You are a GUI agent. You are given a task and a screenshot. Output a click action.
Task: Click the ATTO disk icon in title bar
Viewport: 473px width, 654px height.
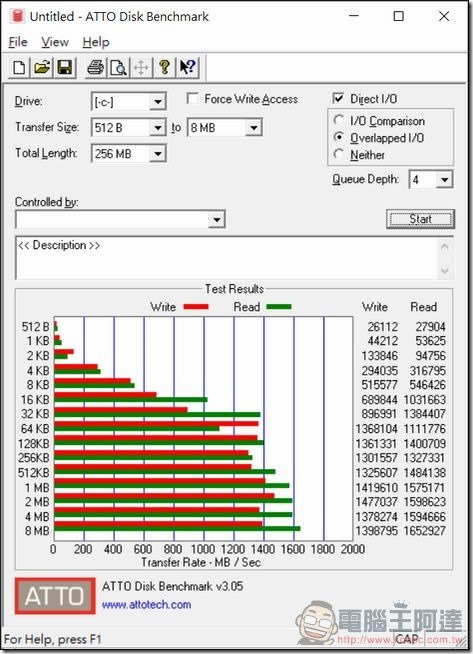pyautogui.click(x=18, y=16)
